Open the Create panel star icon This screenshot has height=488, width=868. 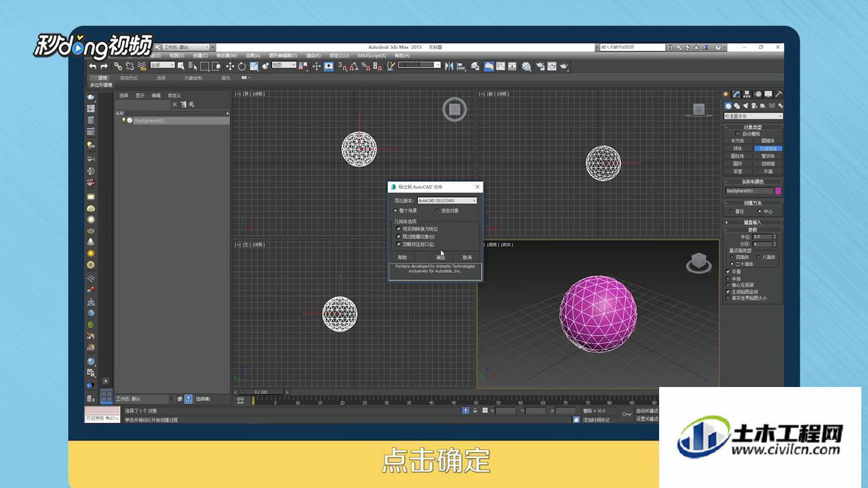(725, 94)
